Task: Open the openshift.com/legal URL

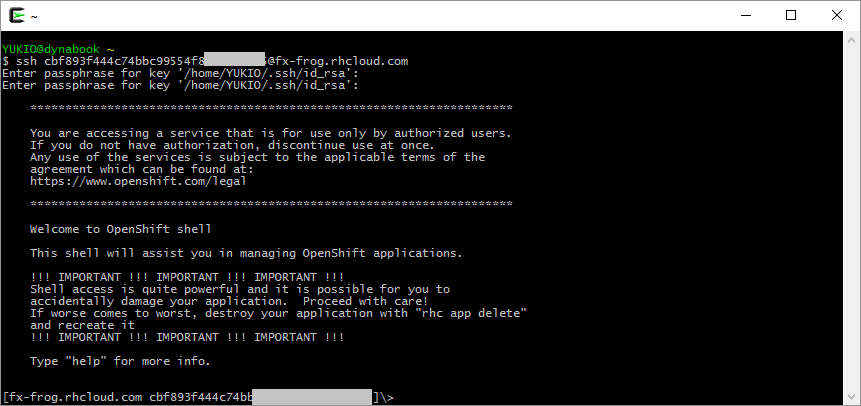Action: 138,181
